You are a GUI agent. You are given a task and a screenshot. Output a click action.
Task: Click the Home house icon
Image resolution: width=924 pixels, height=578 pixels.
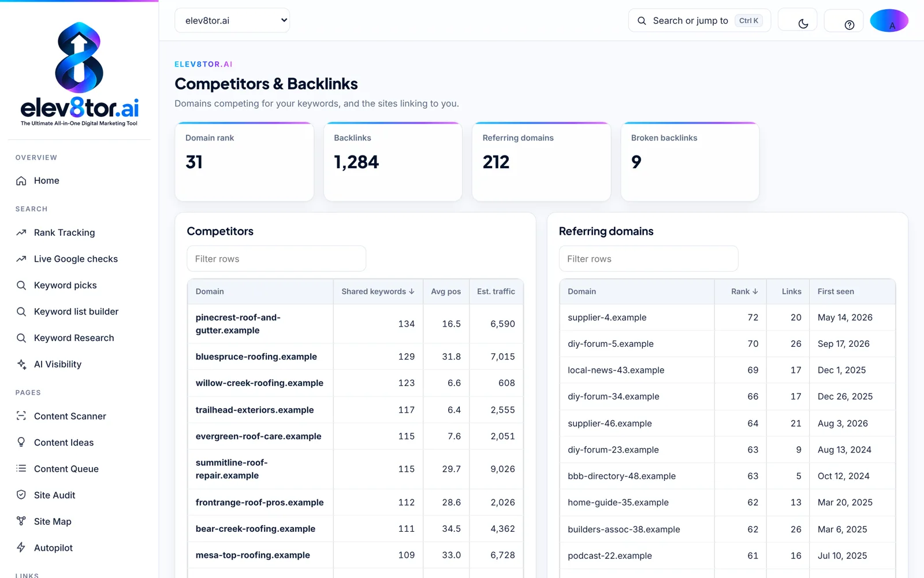21,181
